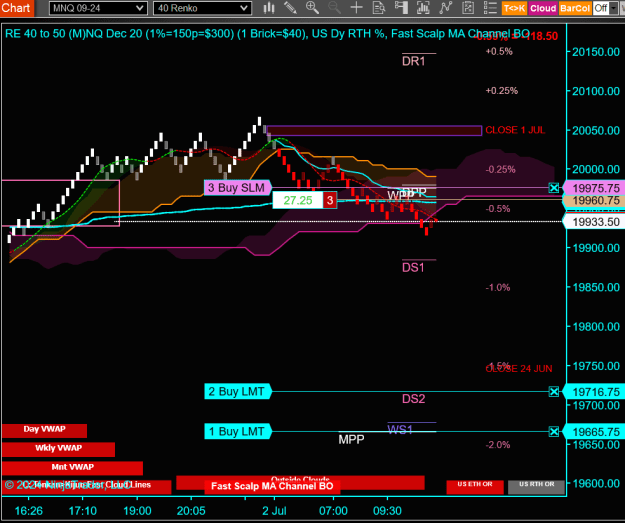Toggle the Wkly VWAP button

coord(58,449)
